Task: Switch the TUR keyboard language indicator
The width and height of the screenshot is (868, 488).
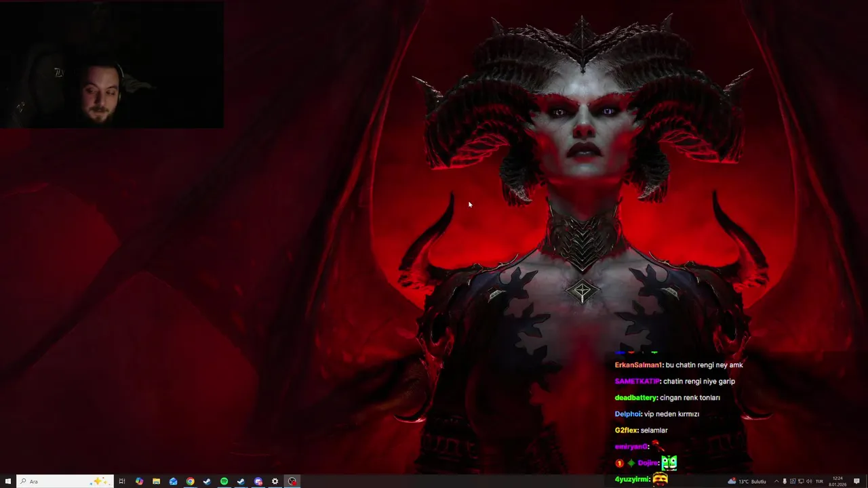Action: pyautogui.click(x=819, y=481)
